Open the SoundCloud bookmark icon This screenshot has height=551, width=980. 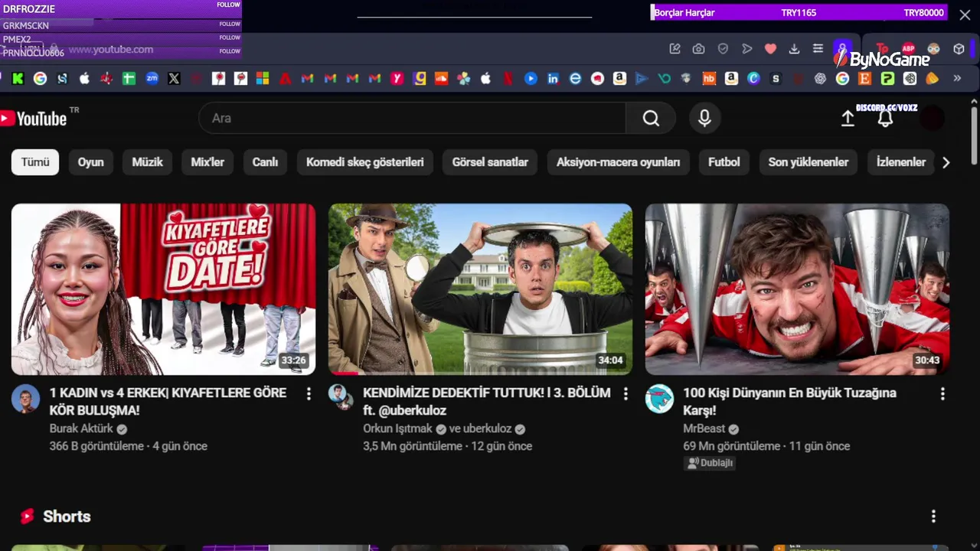pos(441,78)
